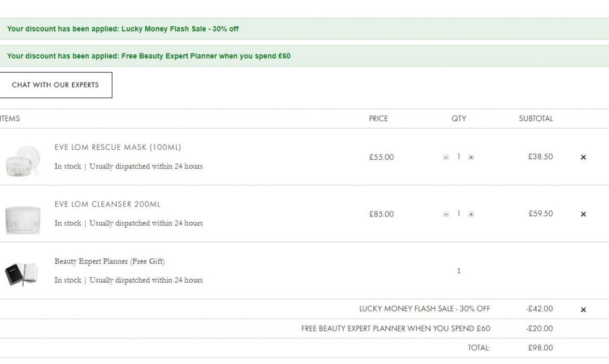Decrease Eve Lom Rescue Mask quantity

point(446,158)
